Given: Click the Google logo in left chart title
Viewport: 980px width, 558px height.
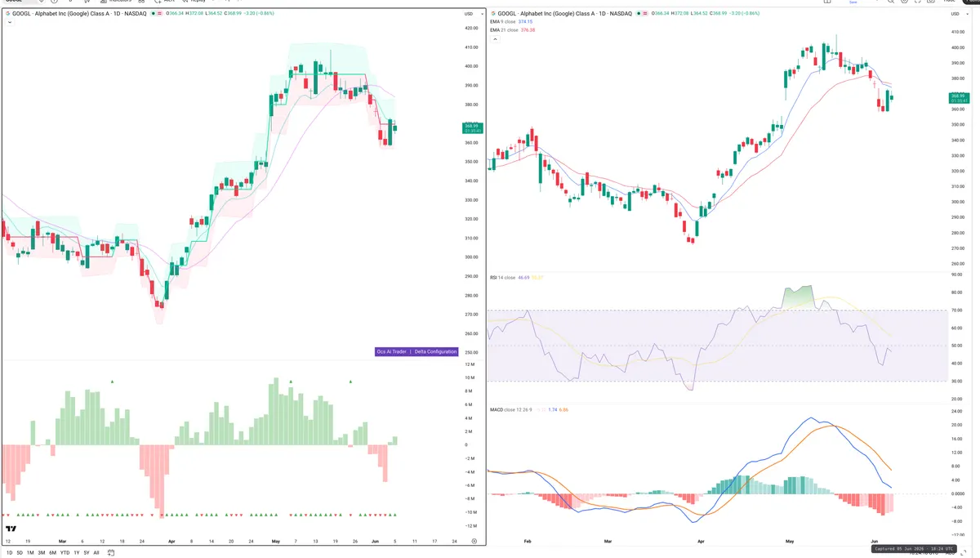Looking at the screenshot, I should coord(8,14).
